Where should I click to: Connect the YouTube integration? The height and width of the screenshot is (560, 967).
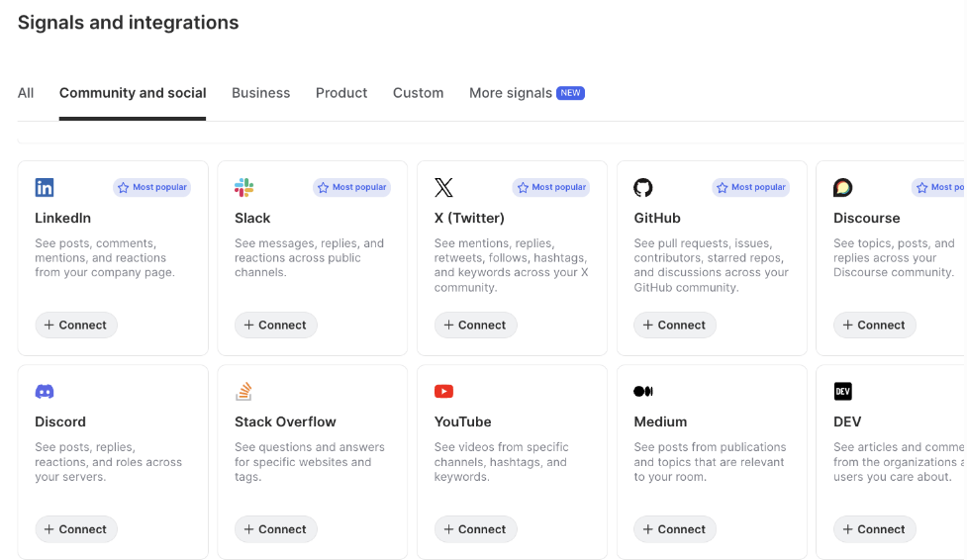point(475,529)
